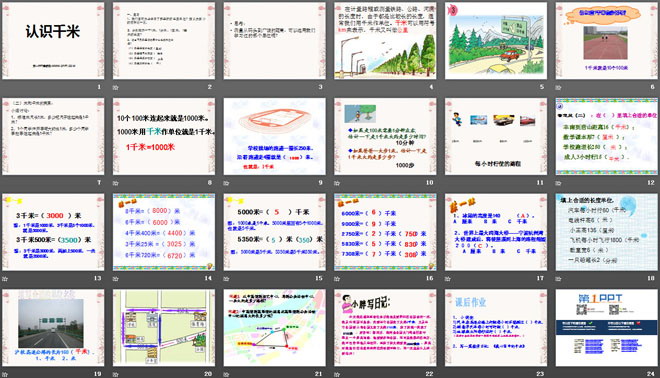Select slide 3 thinking question thumbnail
This screenshot has width=660, height=378.
click(274, 41)
